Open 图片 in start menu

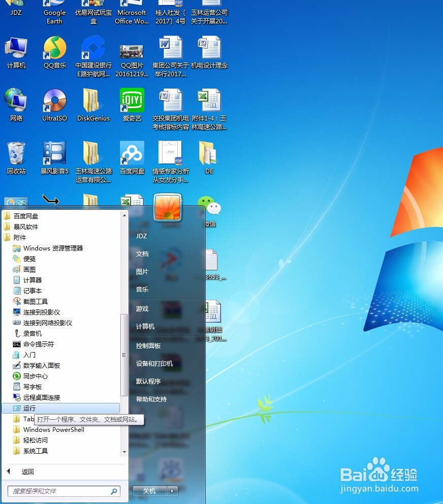pos(142,272)
